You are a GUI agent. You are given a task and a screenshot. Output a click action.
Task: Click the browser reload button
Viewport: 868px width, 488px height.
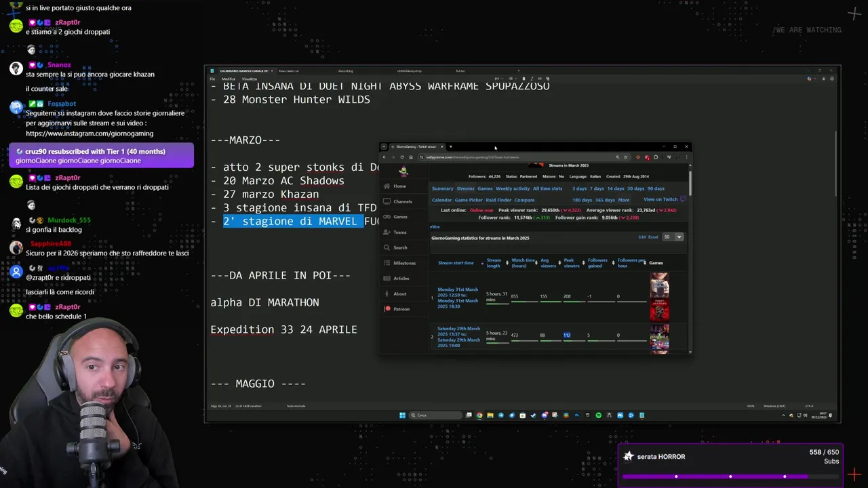pos(401,157)
